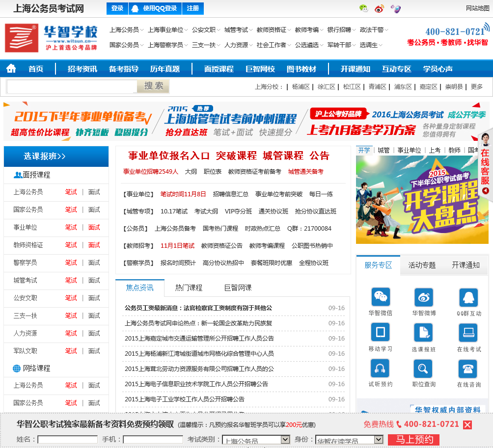Open the 上海城管笔试考前冲刺课程 banner
The height and width of the screenshot is (448, 493).
[230, 121]
